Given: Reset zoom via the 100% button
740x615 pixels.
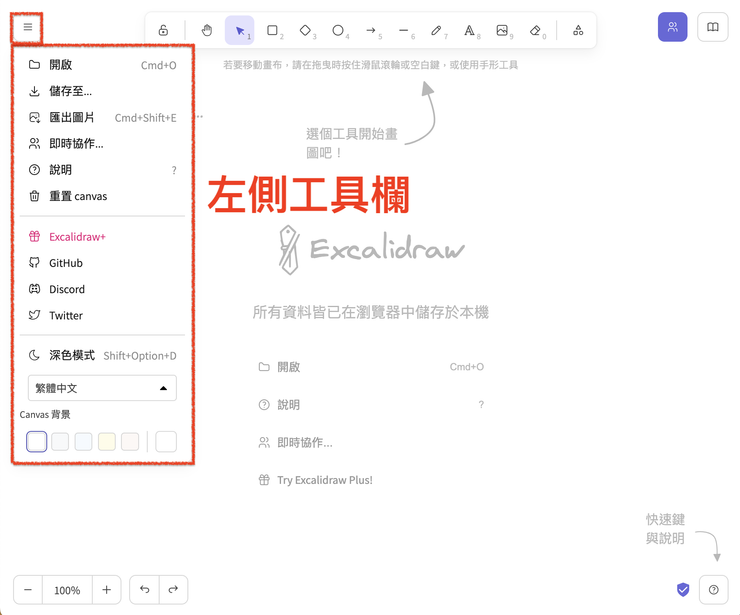Looking at the screenshot, I should click(x=67, y=590).
